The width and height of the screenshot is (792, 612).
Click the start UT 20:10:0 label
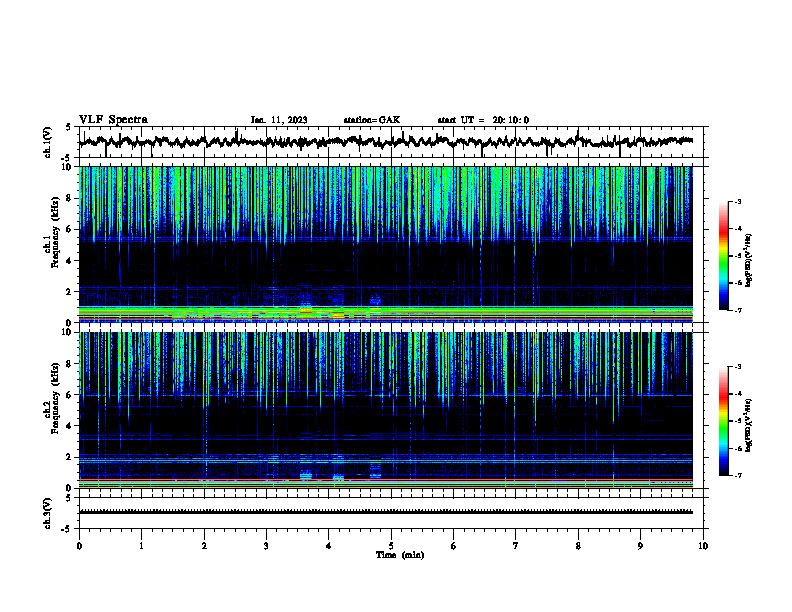tap(483, 120)
